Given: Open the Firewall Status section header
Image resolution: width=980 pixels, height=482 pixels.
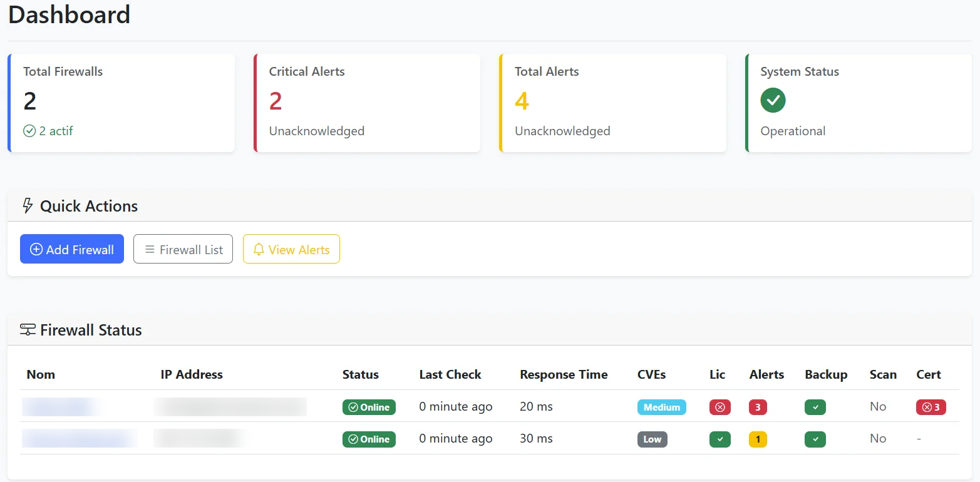Looking at the screenshot, I should coord(91,330).
